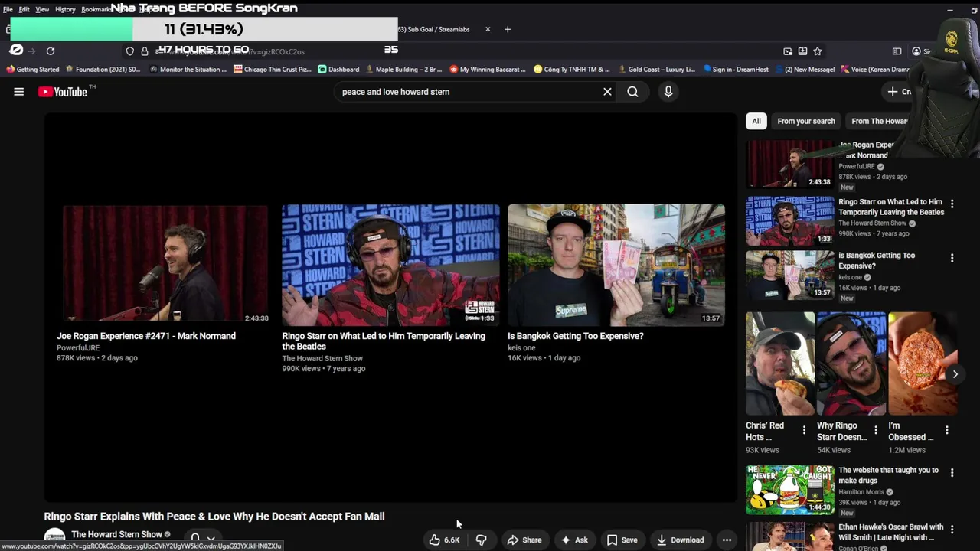Select the 'From The Howard...' filter chip
980x551 pixels.
click(879, 121)
